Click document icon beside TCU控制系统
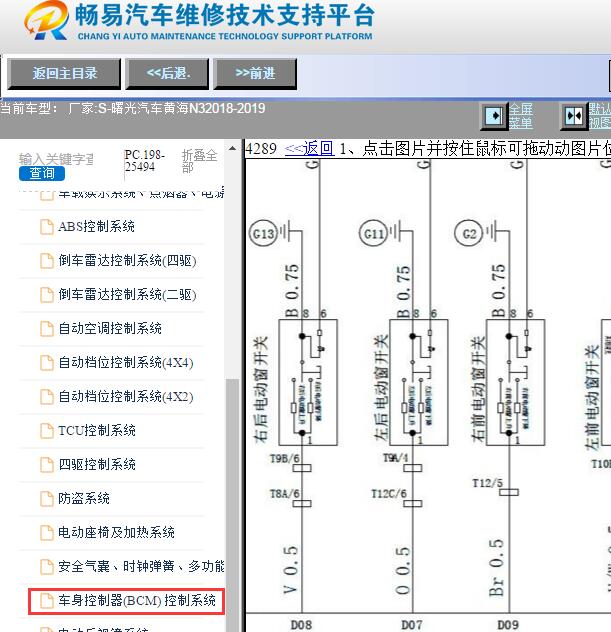 (47, 430)
